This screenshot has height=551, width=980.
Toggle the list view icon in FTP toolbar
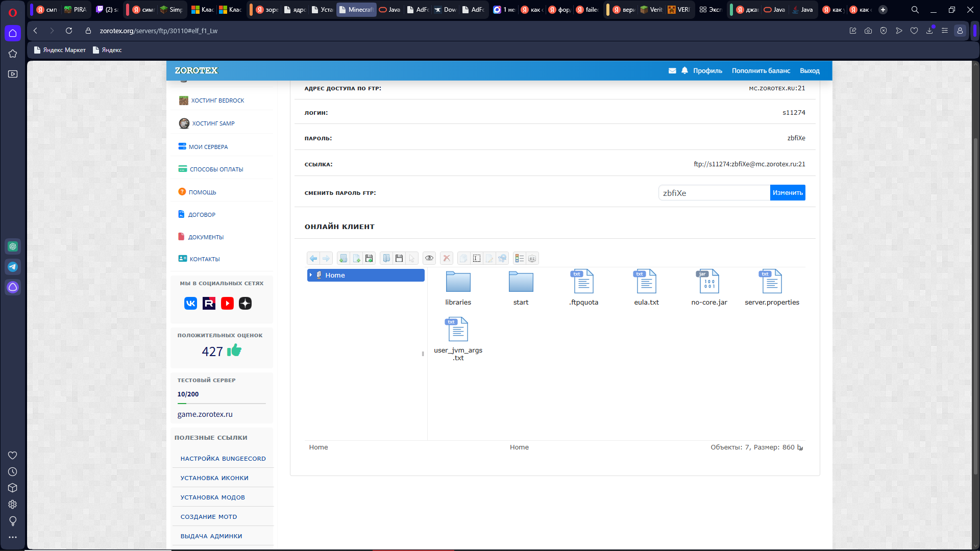tap(520, 258)
